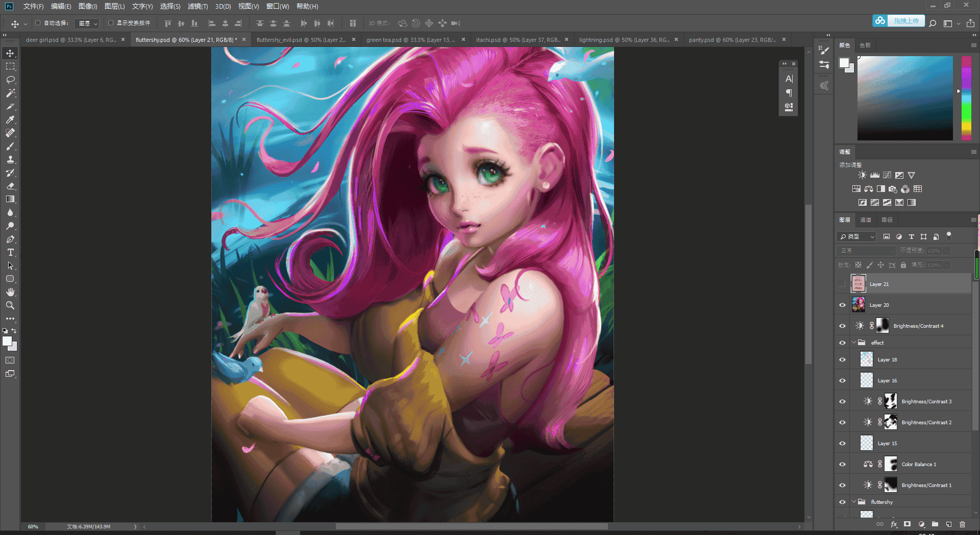The image size is (980, 535).
Task: Select the Magic Wand tool
Action: (x=10, y=93)
